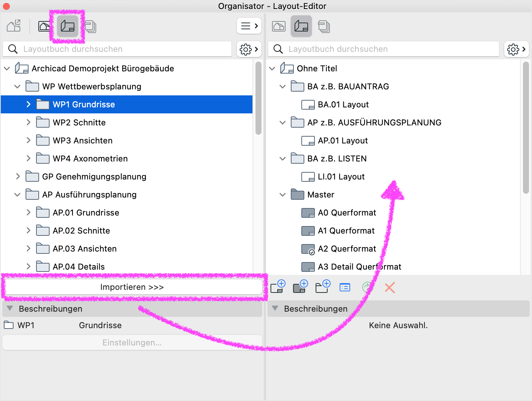Click folder icon of Master subset
Image resolution: width=532 pixels, height=401 pixels.
tap(298, 194)
